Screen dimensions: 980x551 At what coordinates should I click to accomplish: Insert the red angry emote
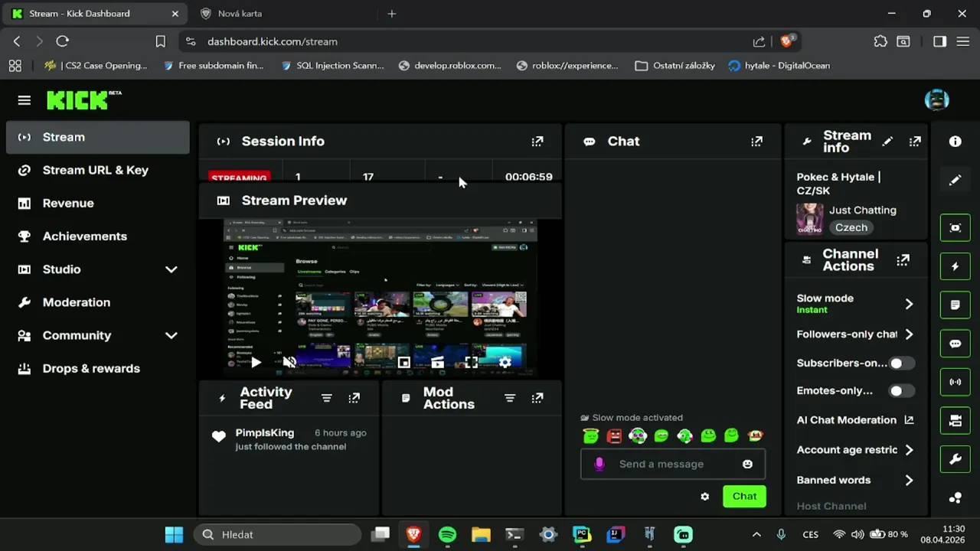pos(614,435)
